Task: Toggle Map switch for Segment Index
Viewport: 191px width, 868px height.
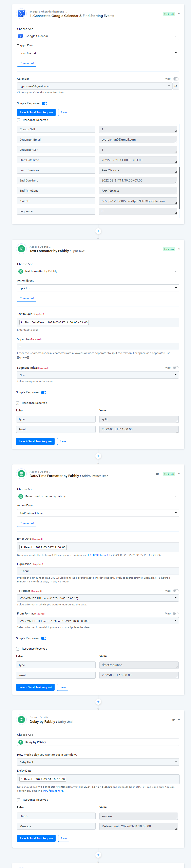Action: [x=175, y=368]
